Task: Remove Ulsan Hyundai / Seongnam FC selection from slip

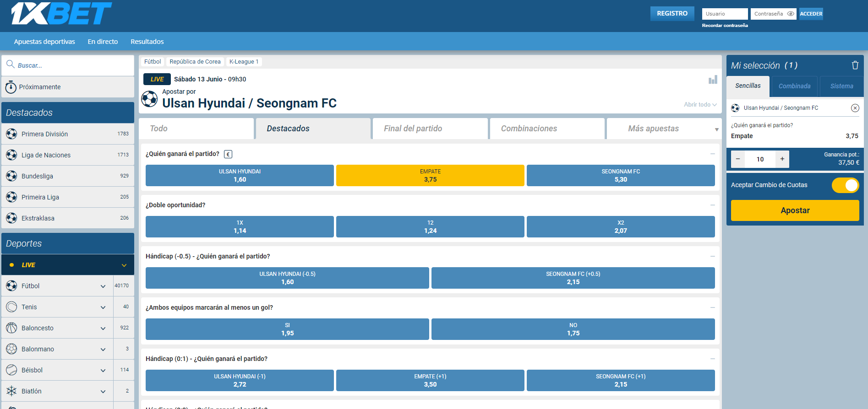Action: [x=855, y=108]
